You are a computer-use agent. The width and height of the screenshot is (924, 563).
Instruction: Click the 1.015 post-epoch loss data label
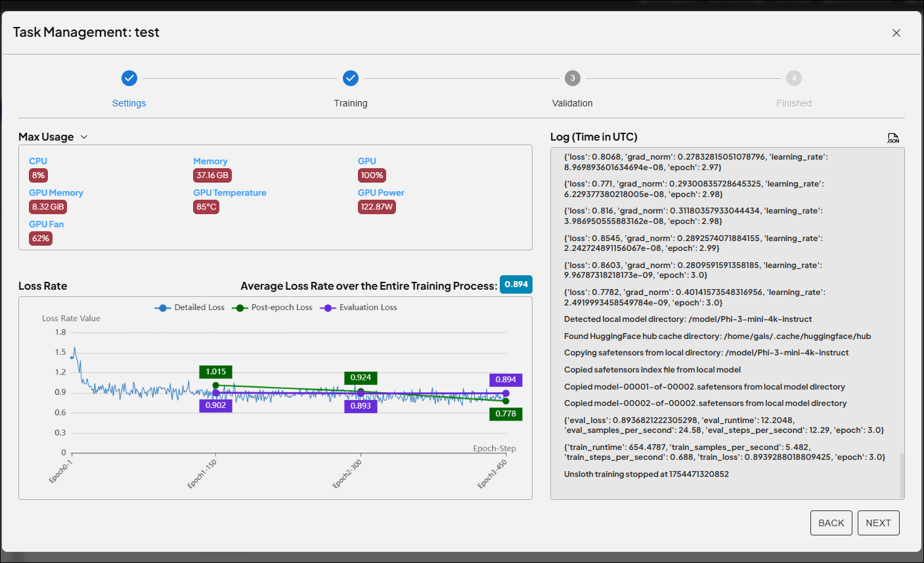coord(215,372)
